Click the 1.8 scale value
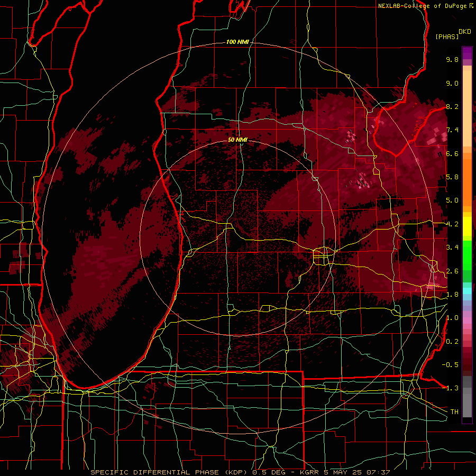 coord(452,295)
